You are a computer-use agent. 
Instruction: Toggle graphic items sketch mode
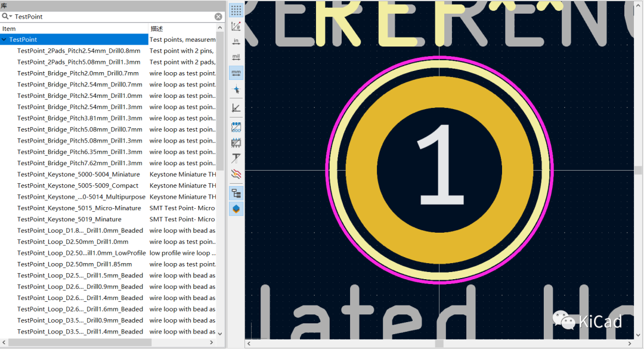point(236,143)
